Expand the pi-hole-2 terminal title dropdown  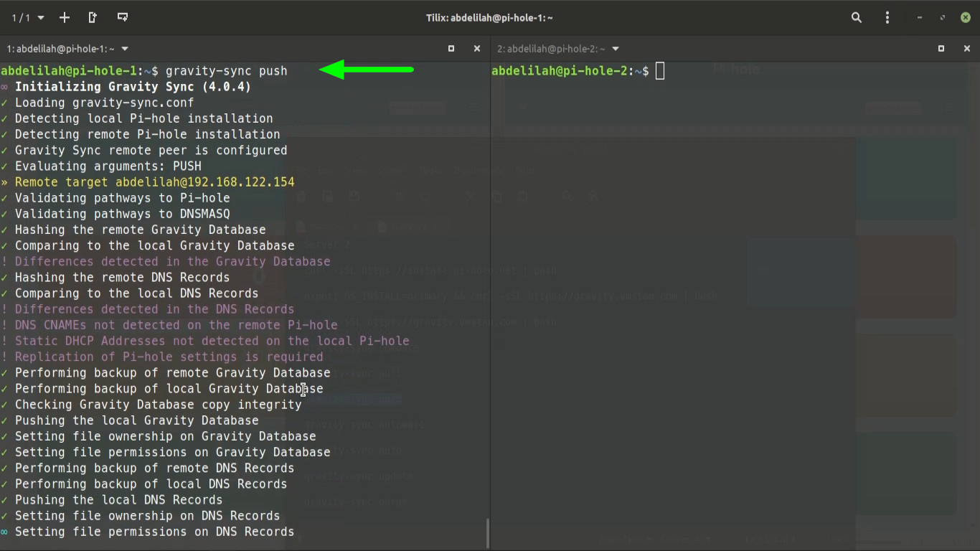616,49
